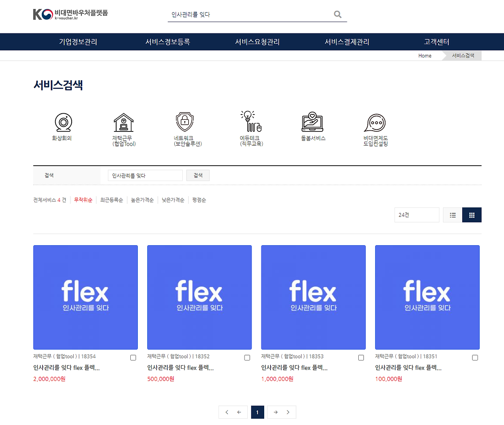The image size is (504, 425).
Task: Sort results by 평점순
Action: 199,200
